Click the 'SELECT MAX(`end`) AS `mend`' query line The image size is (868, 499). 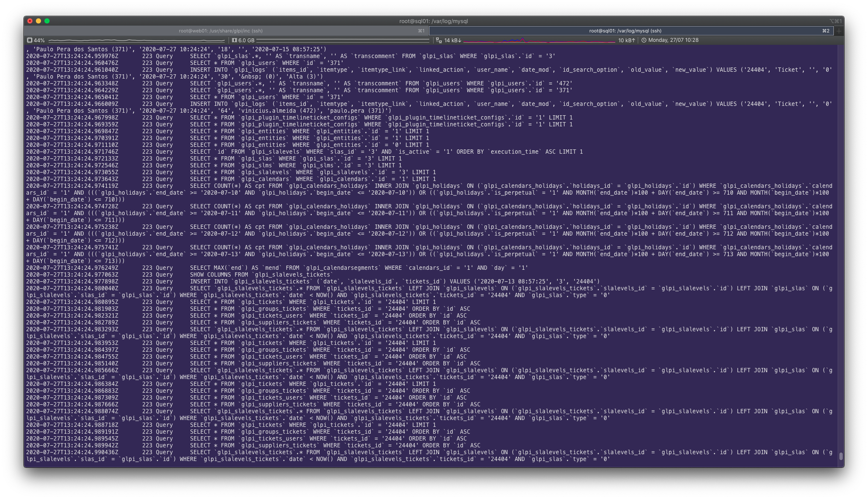(x=359, y=268)
